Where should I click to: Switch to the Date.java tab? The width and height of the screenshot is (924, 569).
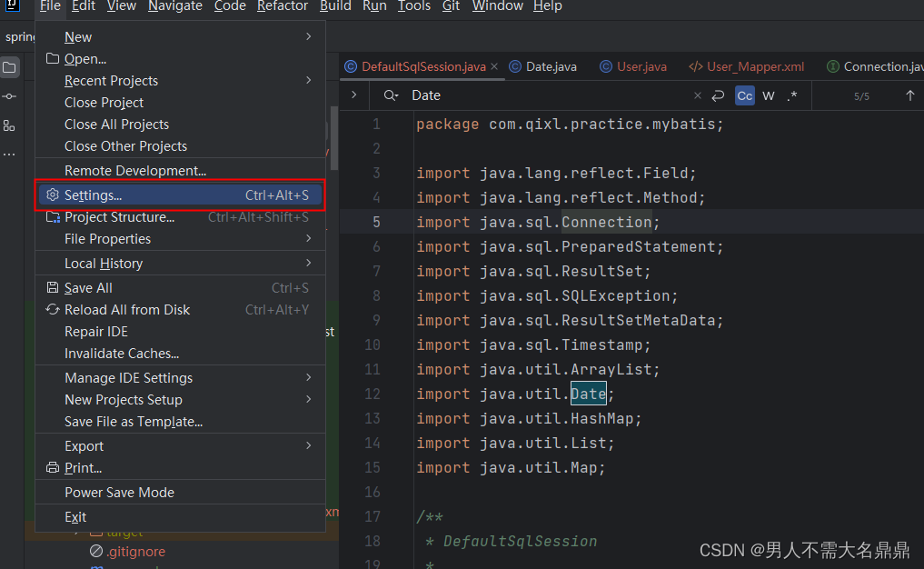(542, 66)
